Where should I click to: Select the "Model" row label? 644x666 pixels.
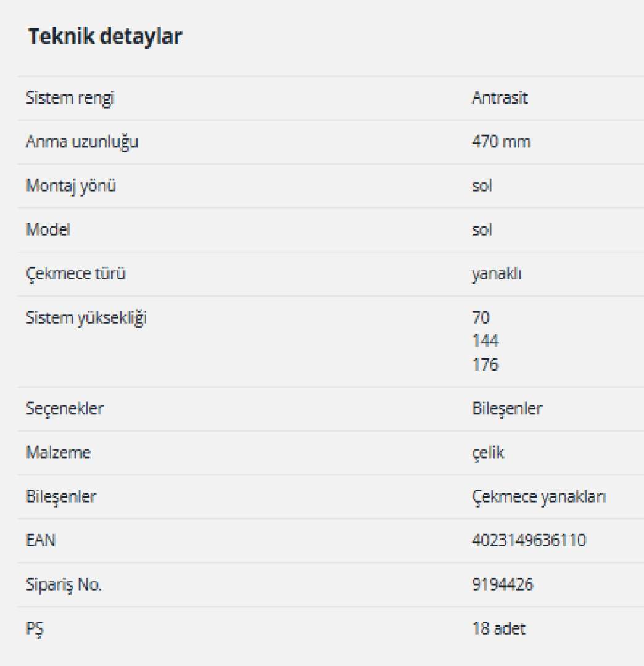47,229
